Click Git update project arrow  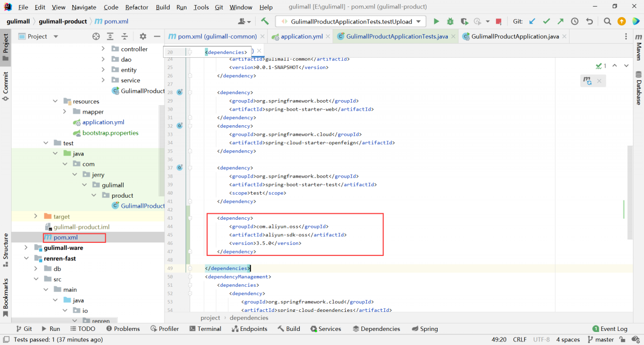532,21
